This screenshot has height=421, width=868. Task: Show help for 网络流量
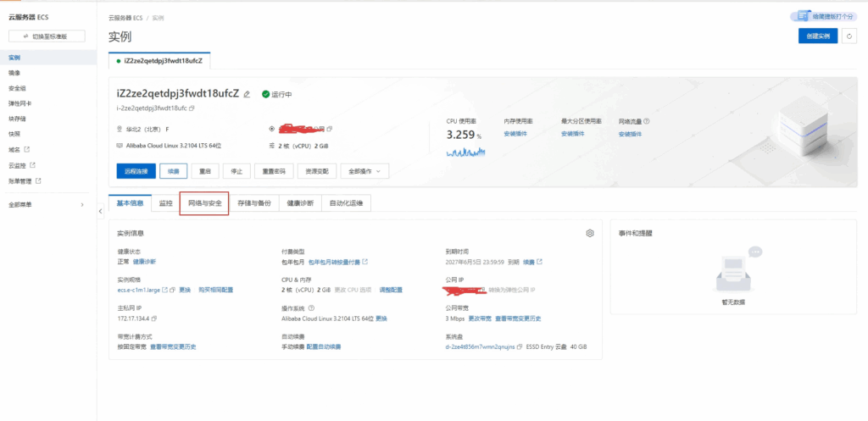tap(647, 121)
